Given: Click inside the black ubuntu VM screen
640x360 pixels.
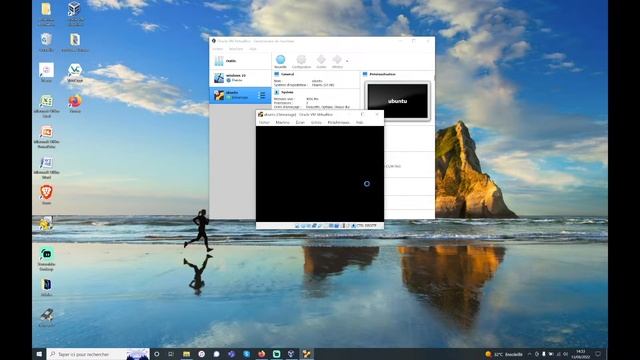Looking at the screenshot, I should tap(320, 174).
